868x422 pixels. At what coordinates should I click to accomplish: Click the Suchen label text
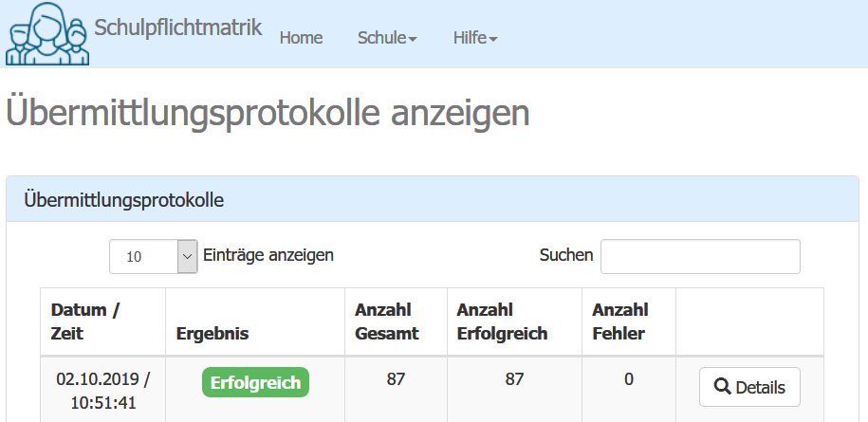click(565, 255)
